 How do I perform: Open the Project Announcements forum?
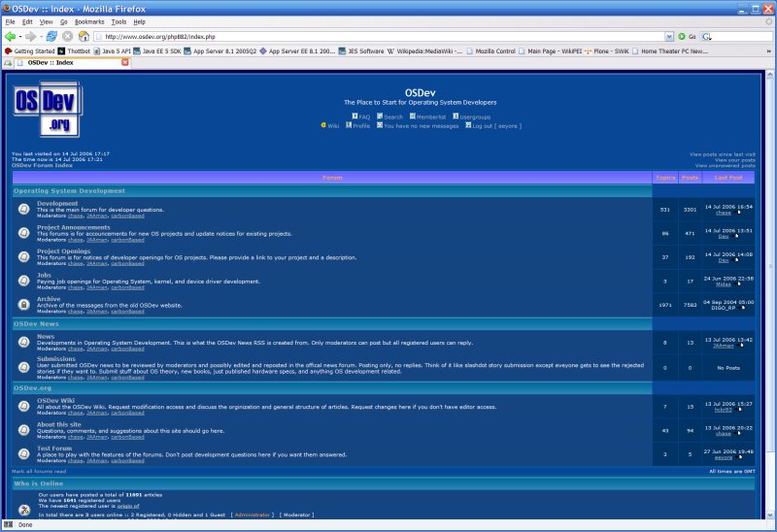[74, 227]
